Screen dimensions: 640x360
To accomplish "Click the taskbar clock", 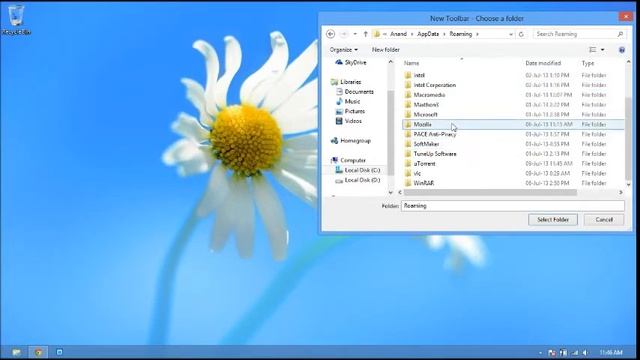I will coord(611,353).
